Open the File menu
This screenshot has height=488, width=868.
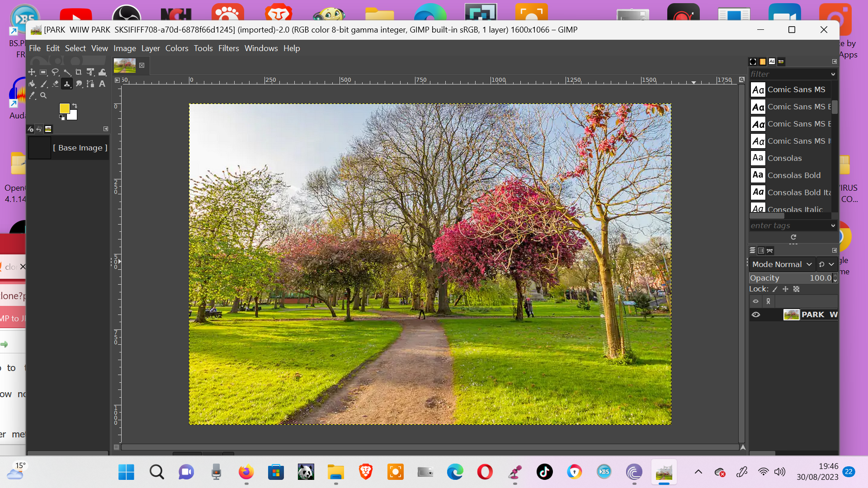35,48
